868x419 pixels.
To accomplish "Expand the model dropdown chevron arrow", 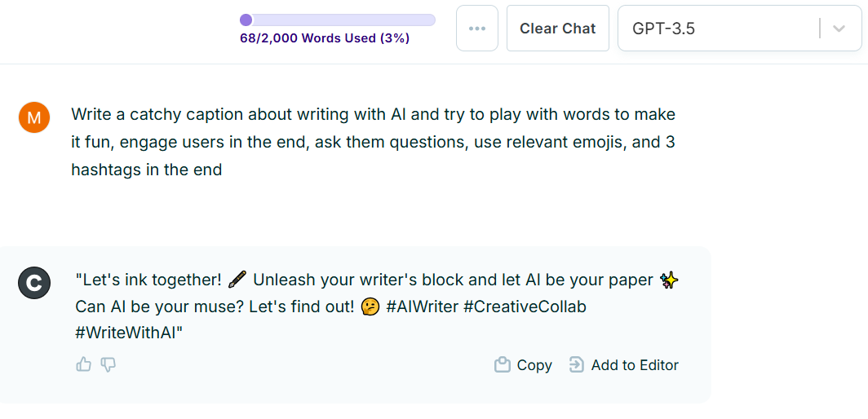I will (839, 29).
